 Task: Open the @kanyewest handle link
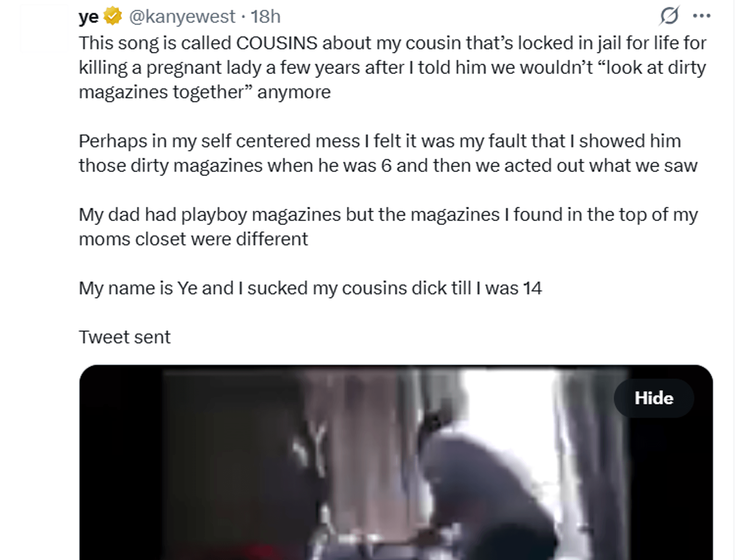pyautogui.click(x=182, y=16)
